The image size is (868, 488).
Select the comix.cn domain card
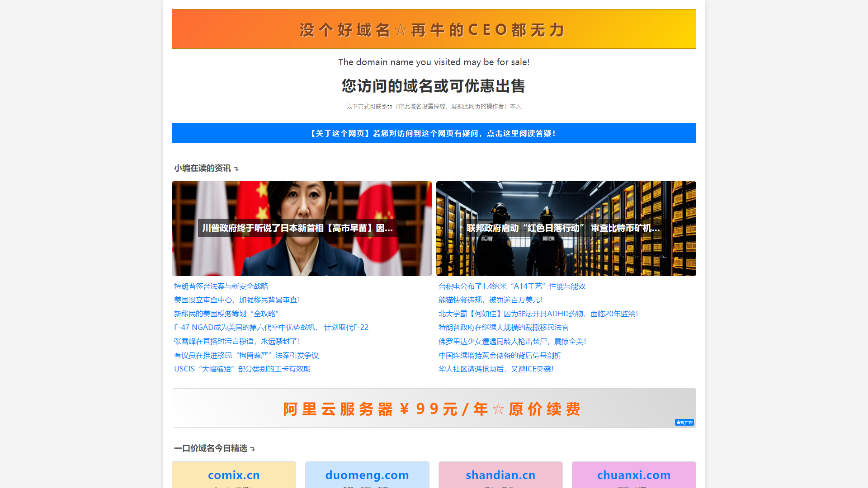point(234,475)
